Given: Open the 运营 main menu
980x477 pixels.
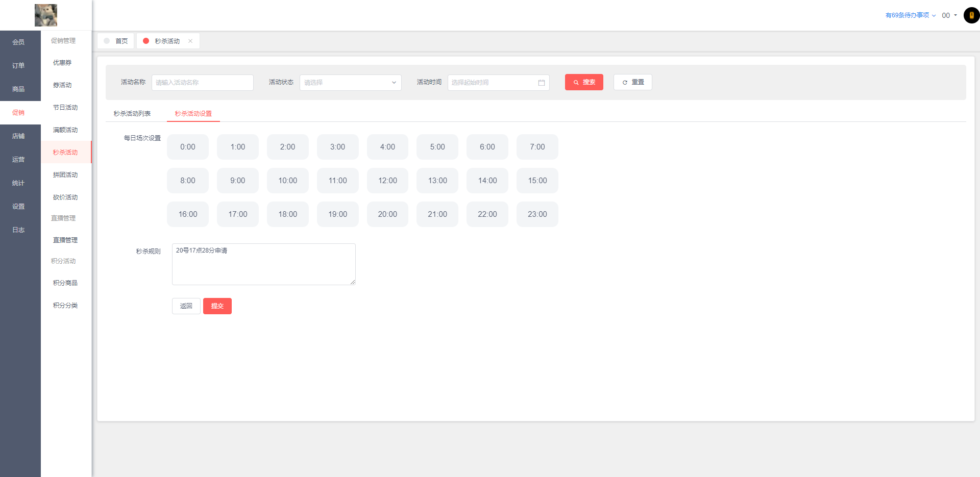Looking at the screenshot, I should click(x=20, y=160).
